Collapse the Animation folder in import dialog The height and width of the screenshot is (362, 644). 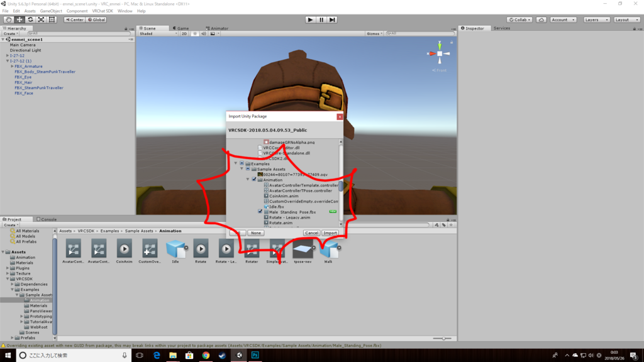247,180
